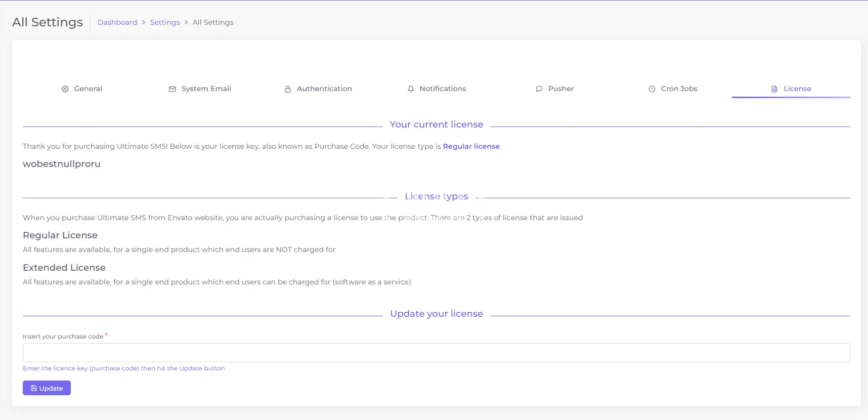Click the gear icon beside General
Screen dimensions: 868x420
65,89
